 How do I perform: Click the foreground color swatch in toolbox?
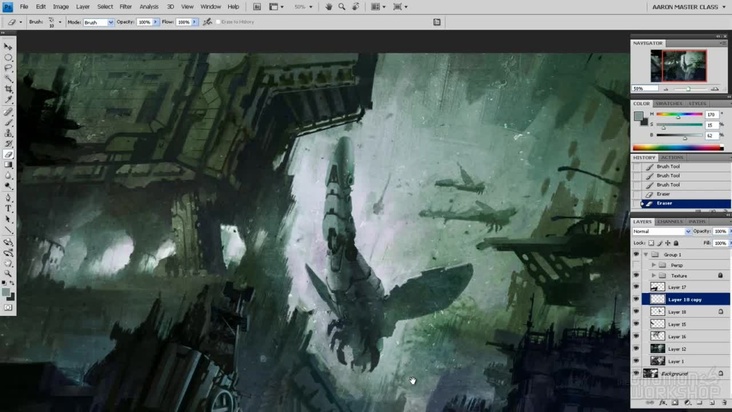[x=6, y=292]
